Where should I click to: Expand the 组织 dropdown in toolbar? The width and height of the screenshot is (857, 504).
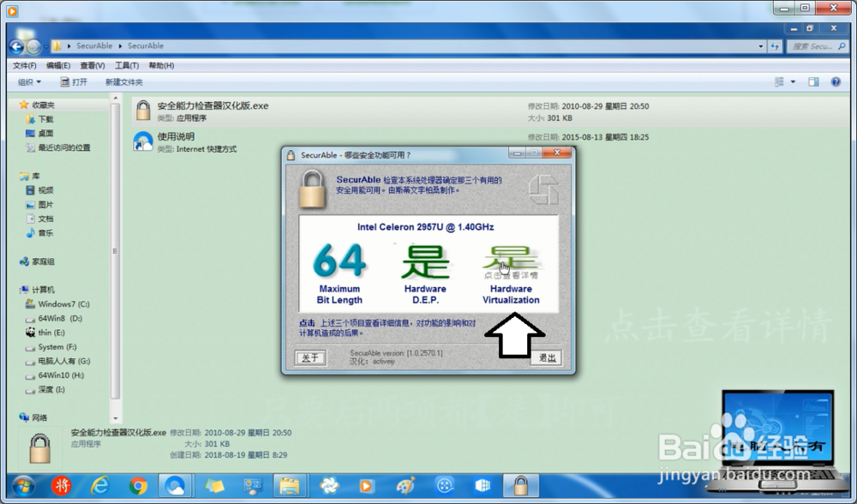(29, 82)
